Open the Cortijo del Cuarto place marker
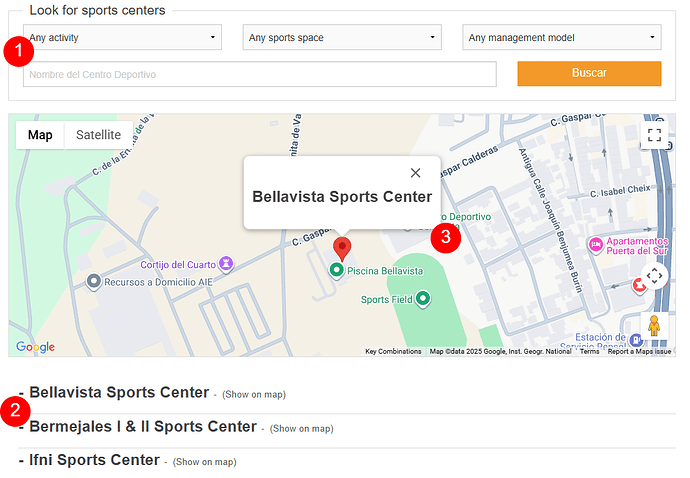 point(226,264)
